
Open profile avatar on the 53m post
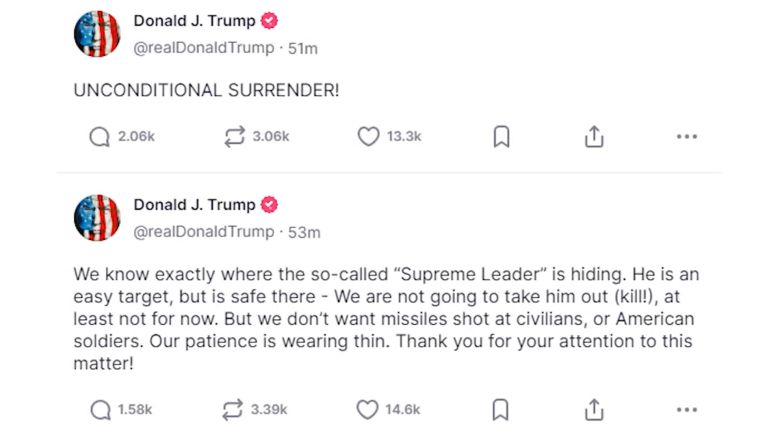(x=97, y=217)
